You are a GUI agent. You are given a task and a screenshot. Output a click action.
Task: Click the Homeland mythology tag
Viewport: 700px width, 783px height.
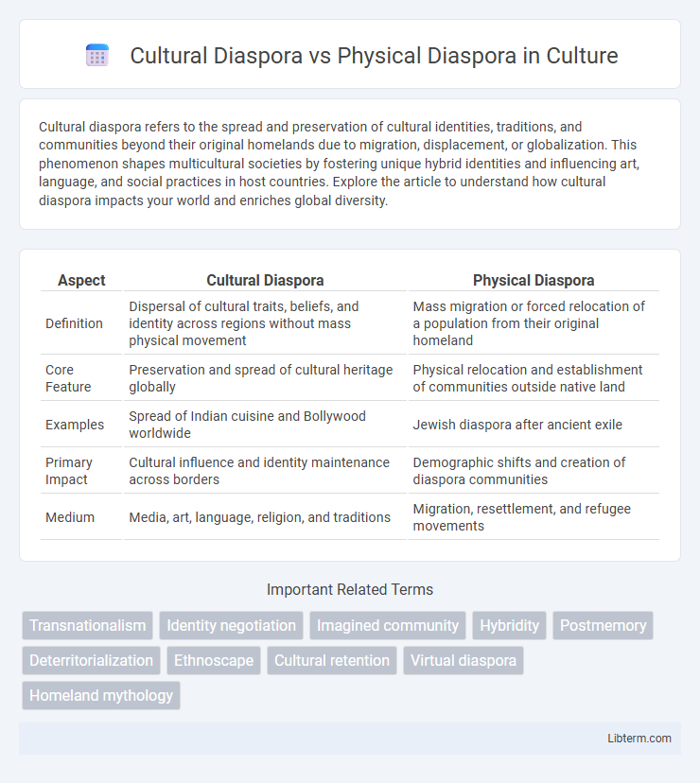(x=101, y=695)
